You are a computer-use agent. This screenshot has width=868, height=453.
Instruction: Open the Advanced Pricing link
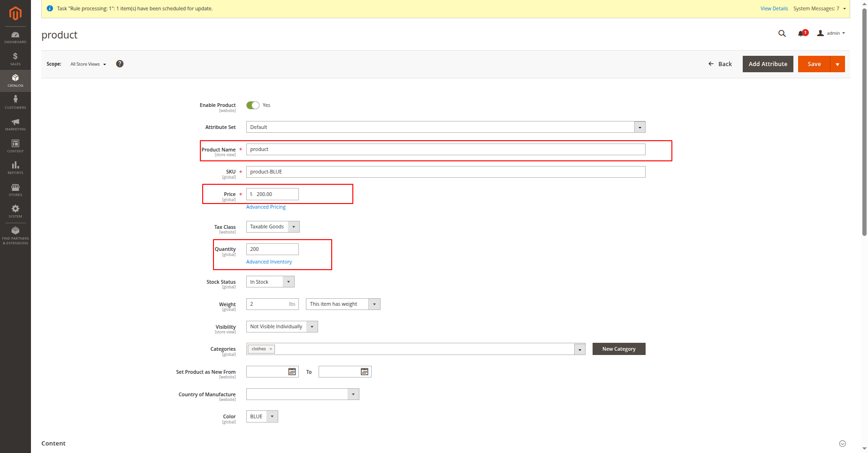point(266,207)
